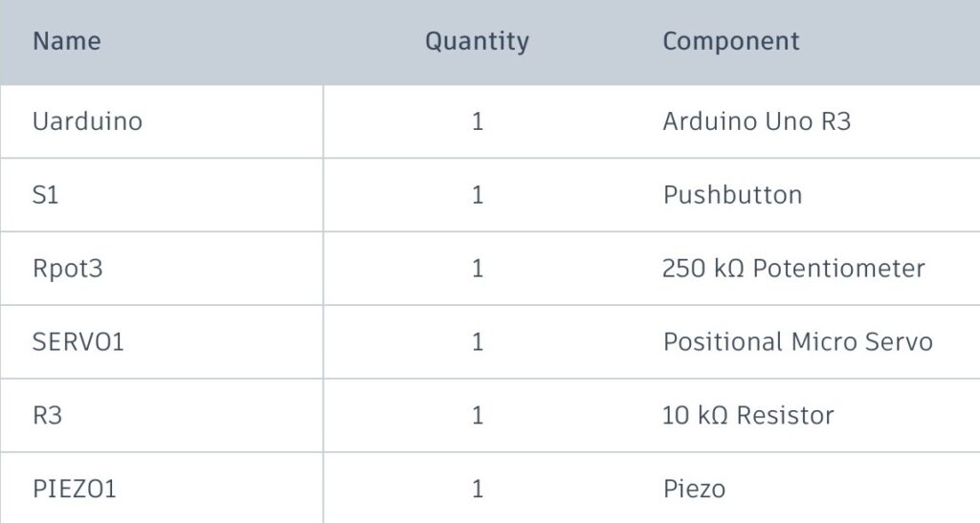Click the quantity value for PIEZO1
Viewport: 980px width, 523px height.
pyautogui.click(x=478, y=490)
